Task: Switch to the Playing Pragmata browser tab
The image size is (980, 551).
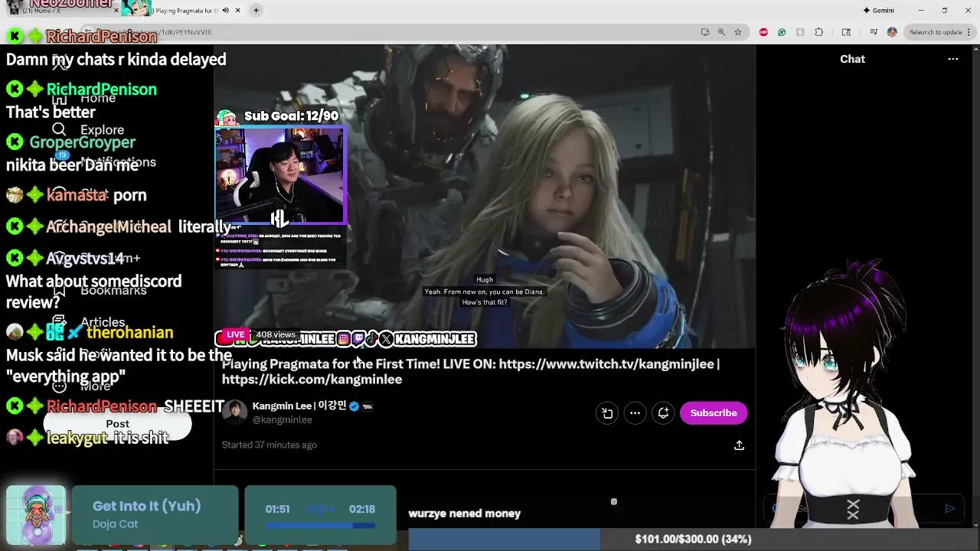Action: 184,11
